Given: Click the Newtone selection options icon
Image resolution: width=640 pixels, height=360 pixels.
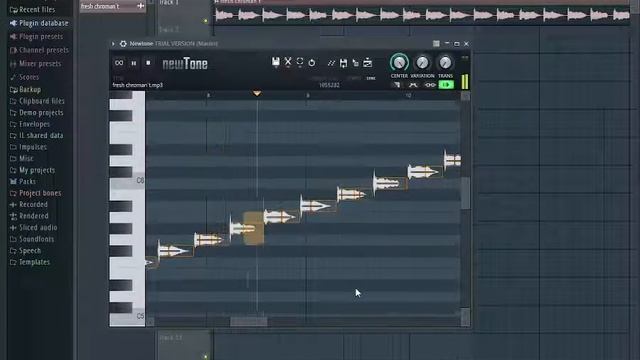Looking at the screenshot, I should tap(300, 62).
